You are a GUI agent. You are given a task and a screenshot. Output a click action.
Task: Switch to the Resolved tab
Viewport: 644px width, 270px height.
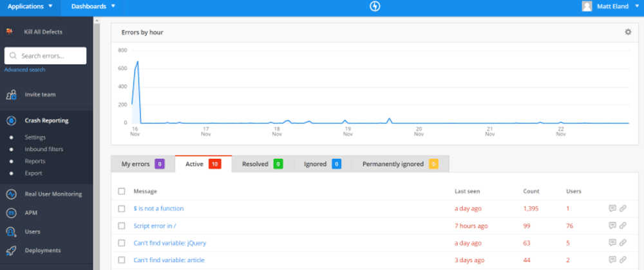263,164
